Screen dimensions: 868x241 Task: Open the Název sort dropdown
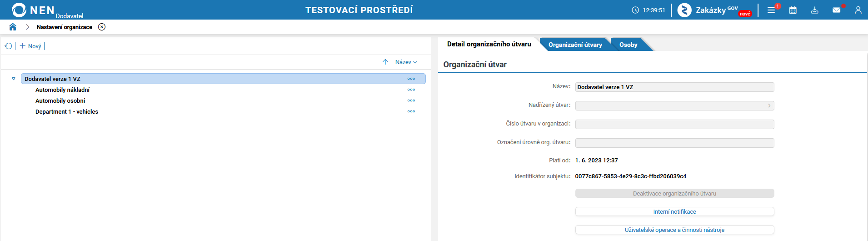tap(406, 62)
